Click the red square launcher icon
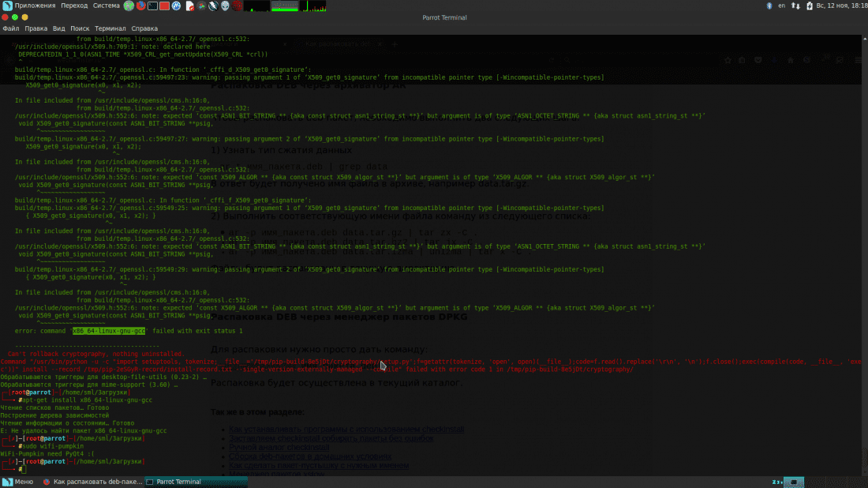The image size is (868, 488). (164, 6)
